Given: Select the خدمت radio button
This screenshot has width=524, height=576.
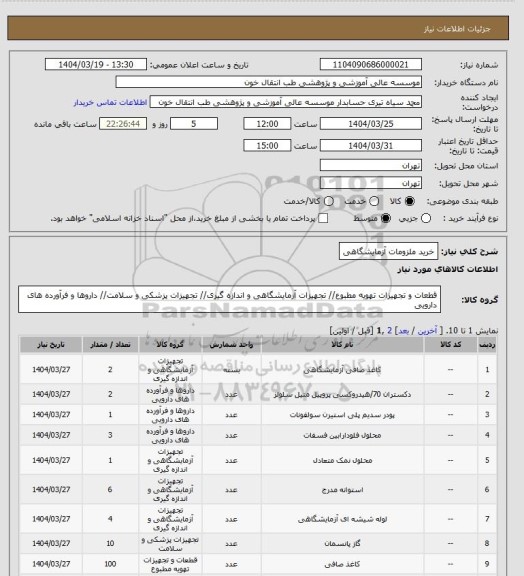Looking at the screenshot, I should coord(374,201).
